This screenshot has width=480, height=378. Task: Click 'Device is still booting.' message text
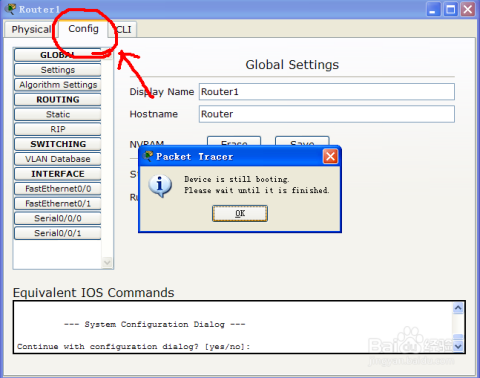tap(237, 179)
